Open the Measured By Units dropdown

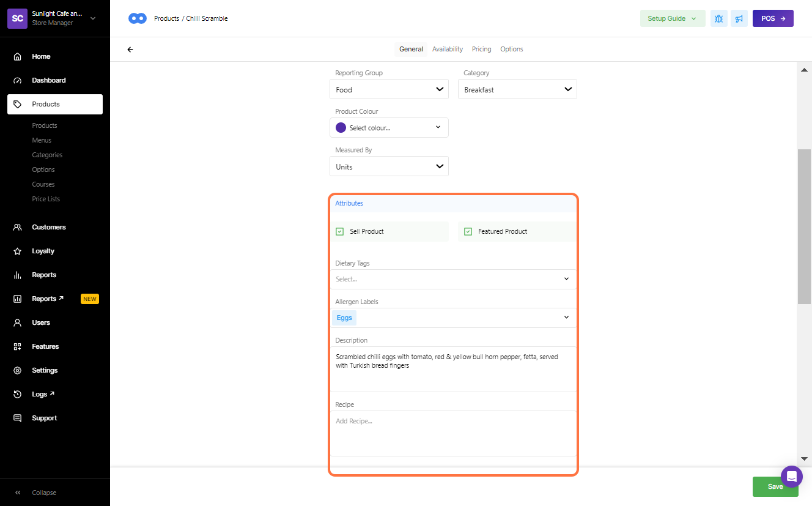click(389, 166)
